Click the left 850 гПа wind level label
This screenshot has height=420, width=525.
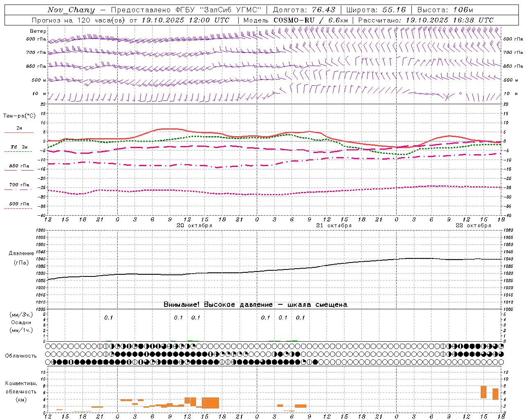36,66
